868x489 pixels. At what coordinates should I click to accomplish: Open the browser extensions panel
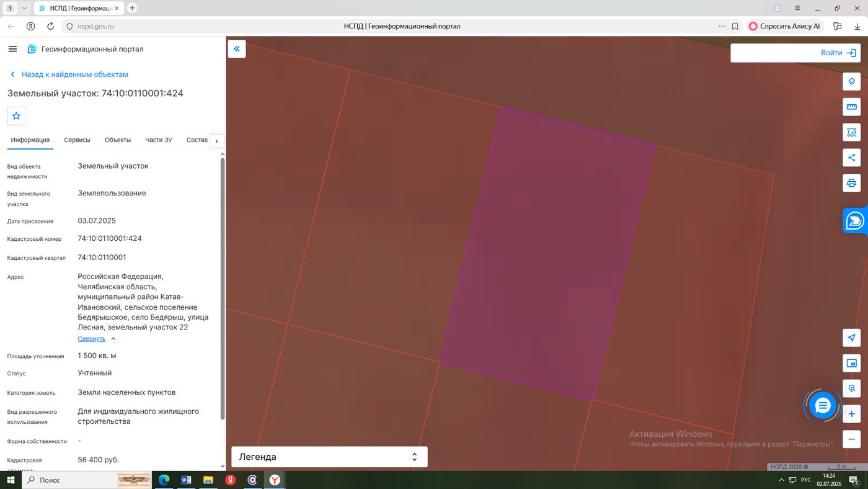838,27
